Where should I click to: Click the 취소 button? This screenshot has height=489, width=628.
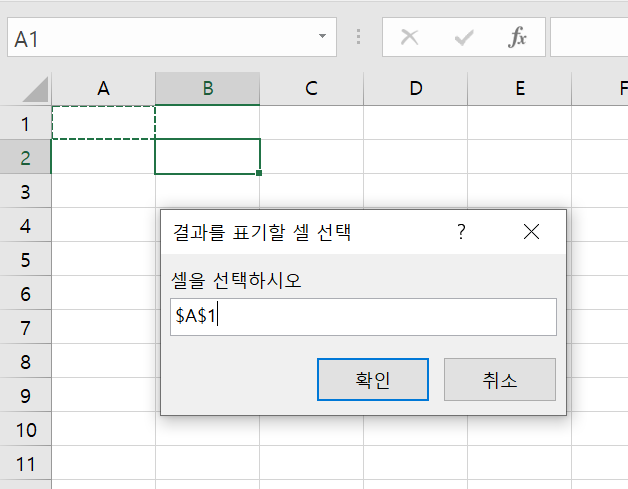(500, 379)
